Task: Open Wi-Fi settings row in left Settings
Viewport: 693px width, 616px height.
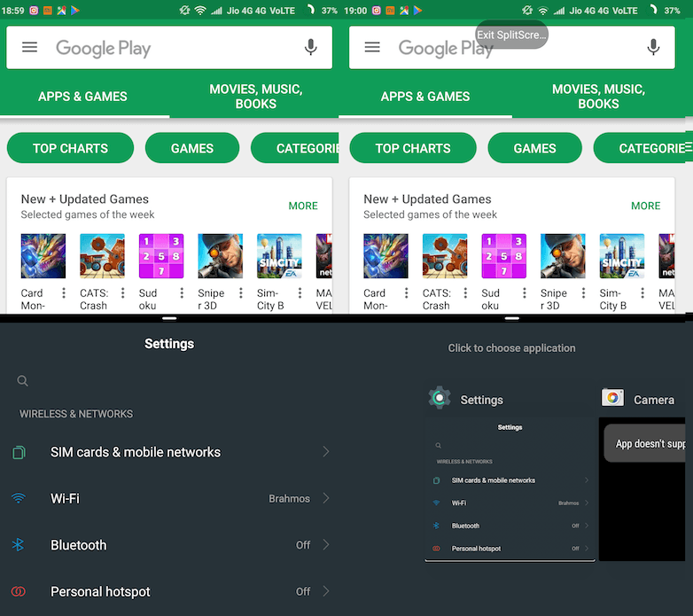Action: (169, 498)
